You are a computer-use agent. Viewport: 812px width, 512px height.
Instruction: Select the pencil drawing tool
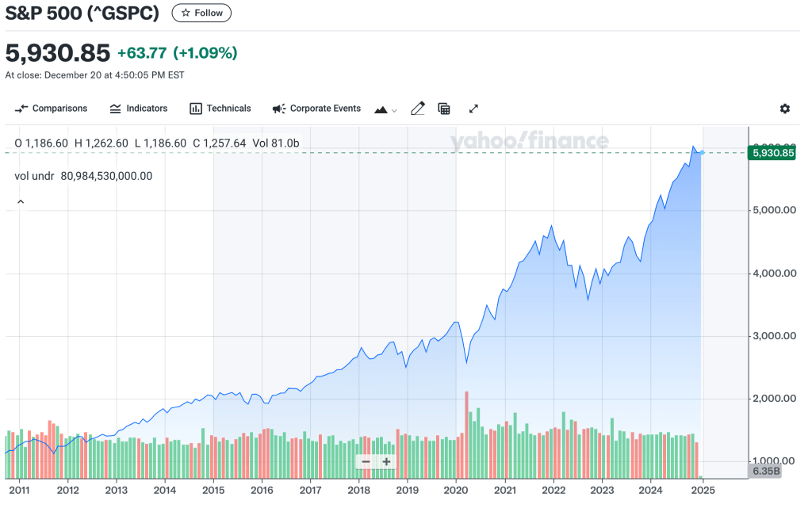tap(418, 109)
